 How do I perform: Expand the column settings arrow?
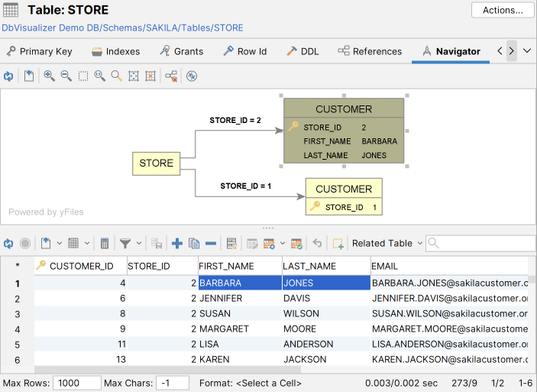[283, 244]
